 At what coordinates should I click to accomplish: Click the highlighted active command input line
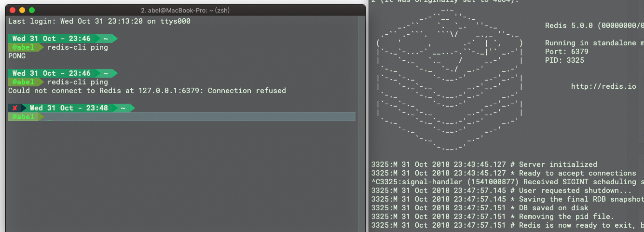182,117
